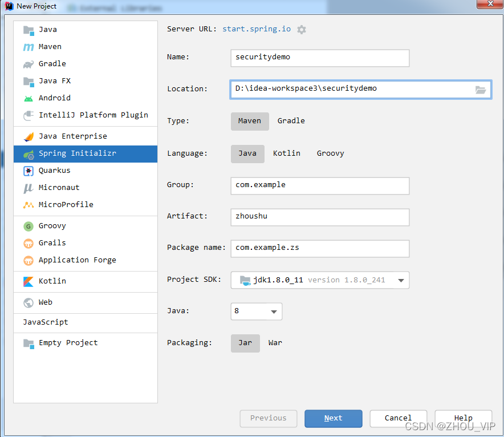Choose Kotlin as language
504x437 pixels.
286,153
